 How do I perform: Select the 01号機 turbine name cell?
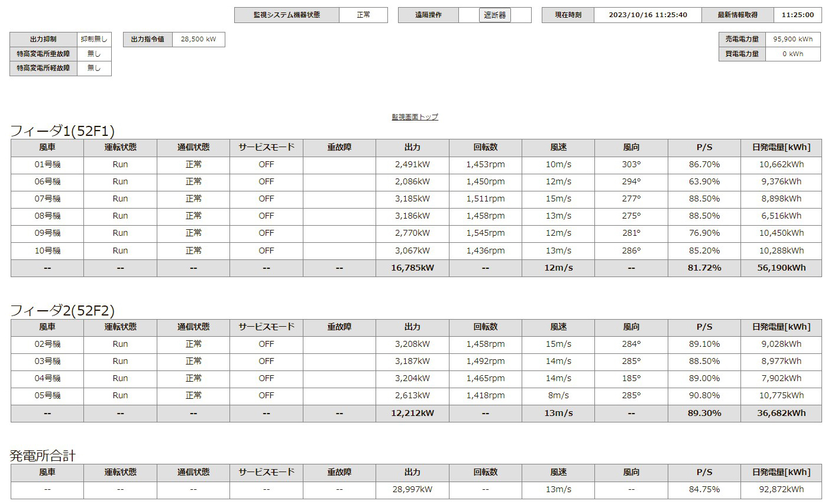[47, 164]
